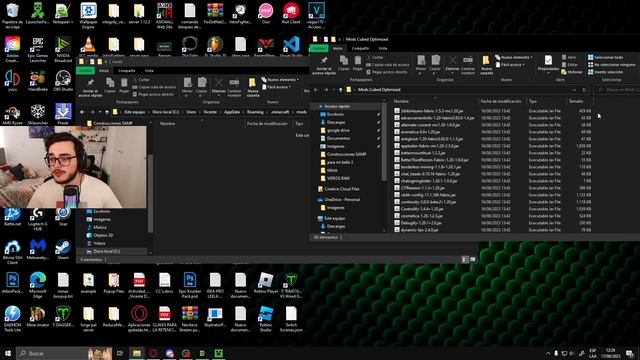Open the HandBrake desktop icon
The height and width of the screenshot is (360, 640).
coord(38,80)
